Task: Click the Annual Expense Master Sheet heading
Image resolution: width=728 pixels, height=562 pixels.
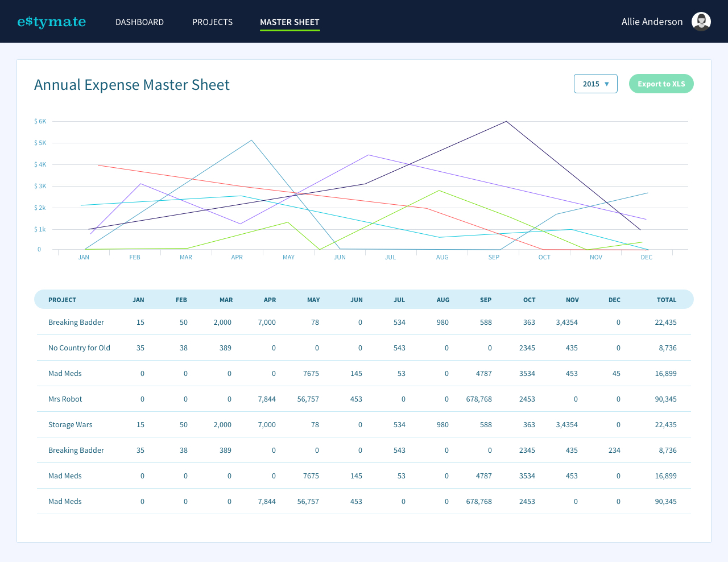Action: point(132,85)
